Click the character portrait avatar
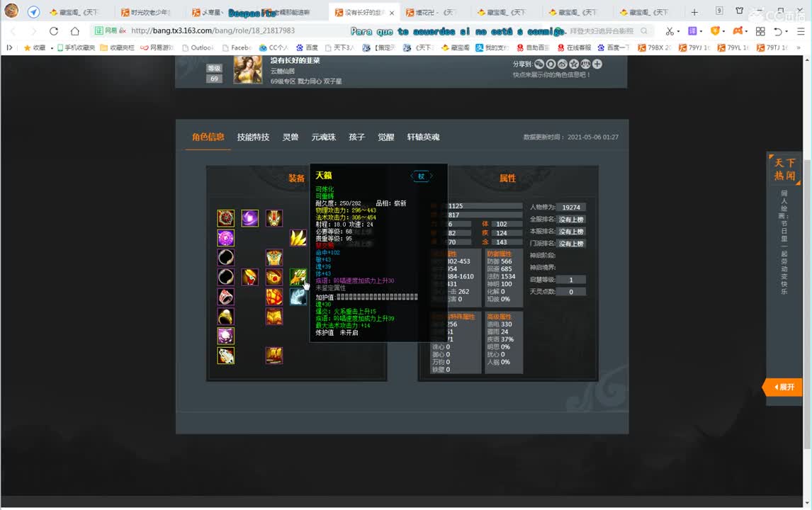 click(248, 69)
